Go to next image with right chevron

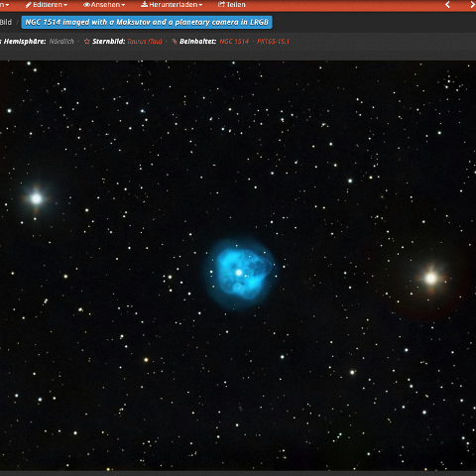tap(473, 5)
